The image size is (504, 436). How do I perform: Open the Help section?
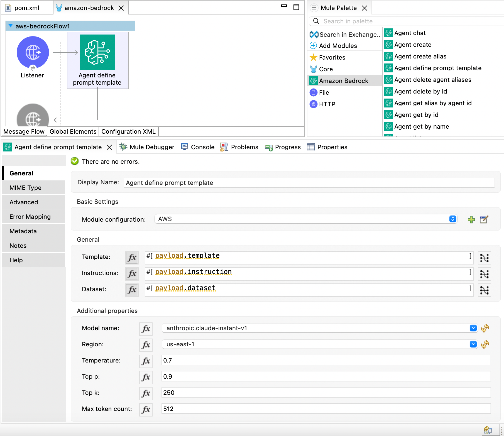(x=34, y=260)
